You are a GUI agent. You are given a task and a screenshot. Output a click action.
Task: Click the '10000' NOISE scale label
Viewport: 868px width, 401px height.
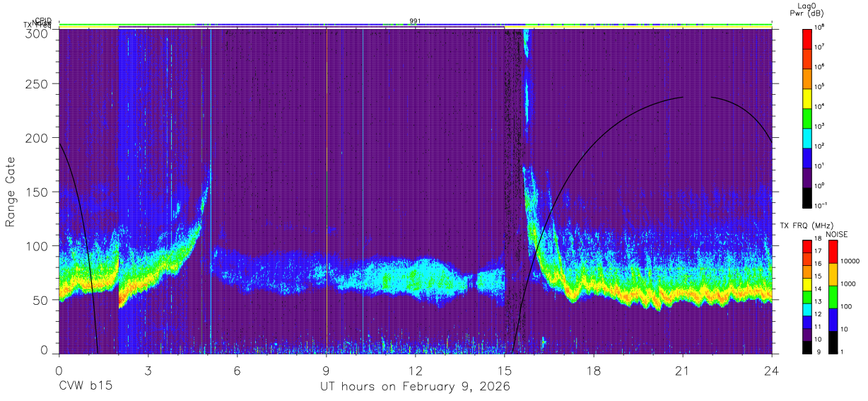click(850, 261)
